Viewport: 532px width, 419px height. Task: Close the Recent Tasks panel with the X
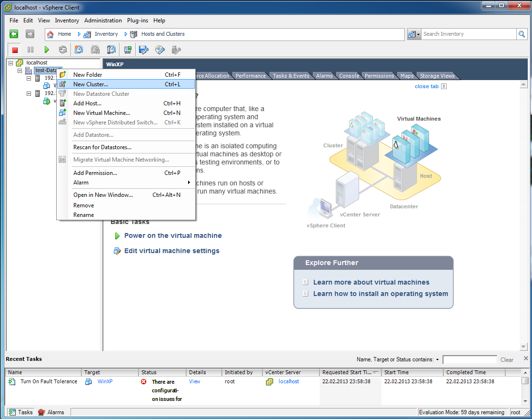[526, 358]
